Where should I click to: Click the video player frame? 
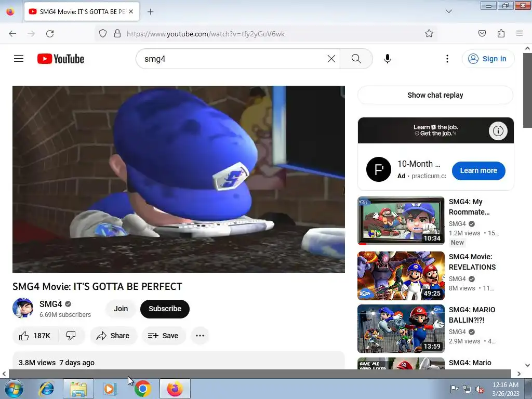click(x=179, y=179)
